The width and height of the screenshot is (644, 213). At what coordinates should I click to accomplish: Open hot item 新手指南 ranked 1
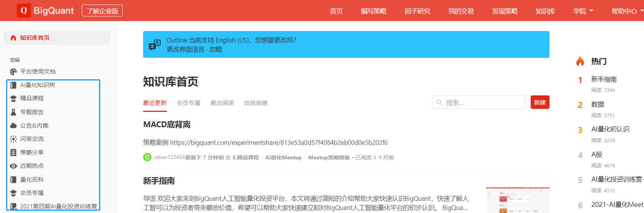(604, 79)
